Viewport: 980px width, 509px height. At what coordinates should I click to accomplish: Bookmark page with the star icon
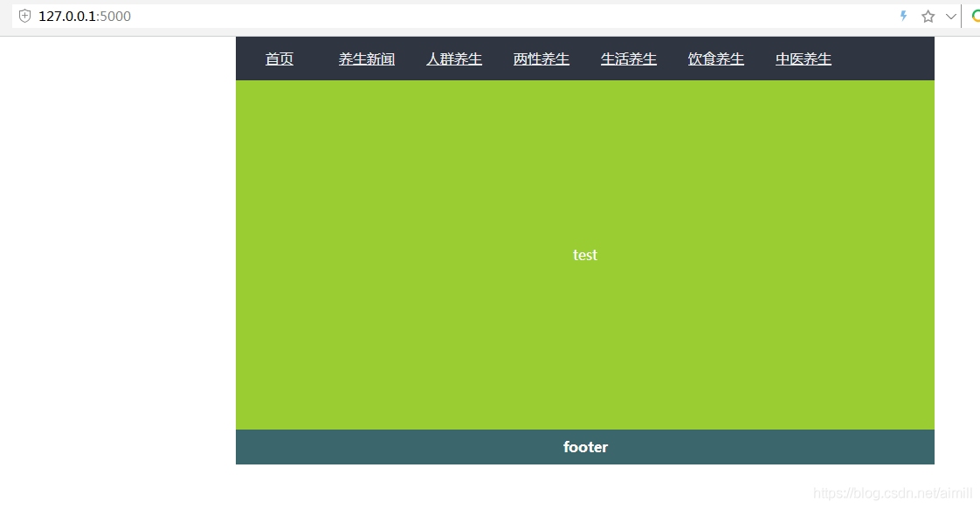[x=928, y=17]
